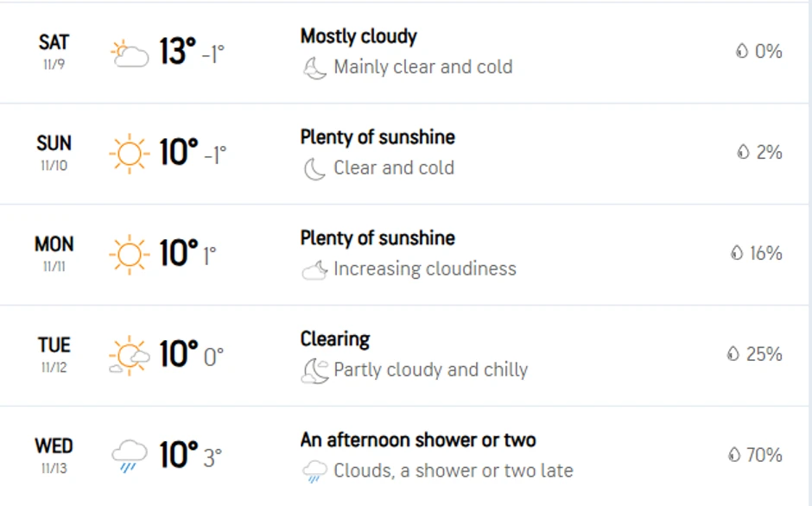Select 'An afternoon shower or two' text

point(418,440)
